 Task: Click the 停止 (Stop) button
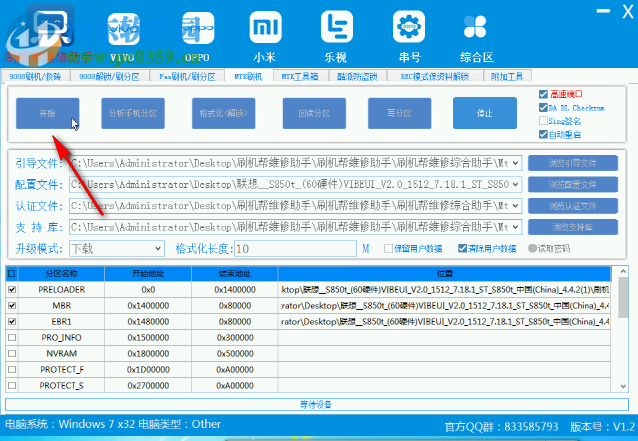[x=485, y=113]
